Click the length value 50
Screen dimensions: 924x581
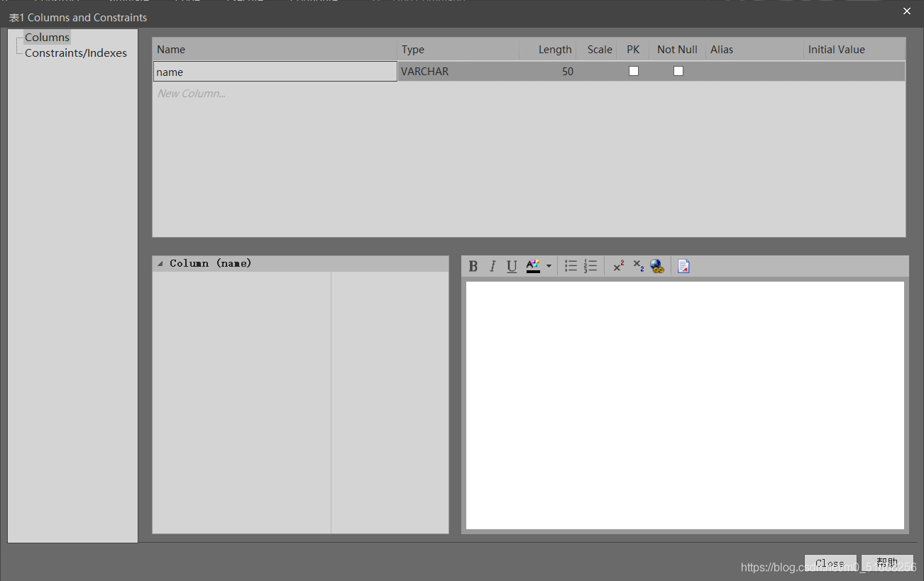(x=568, y=72)
